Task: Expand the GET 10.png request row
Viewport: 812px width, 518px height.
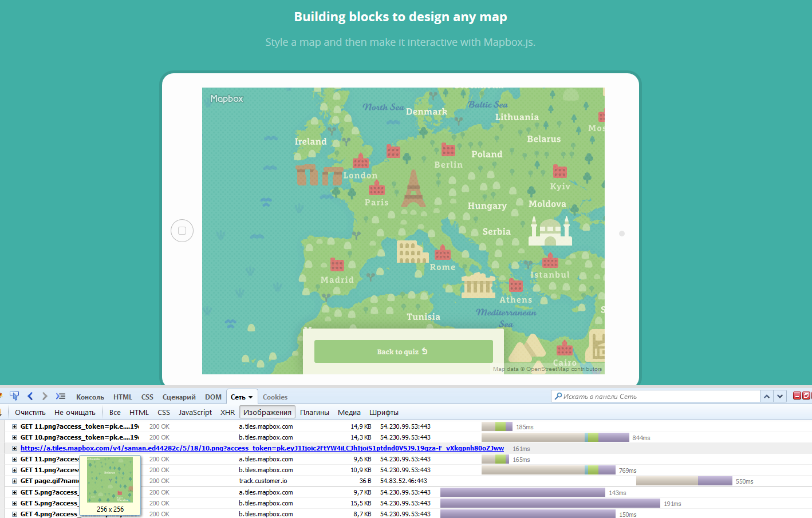Action: click(x=15, y=437)
